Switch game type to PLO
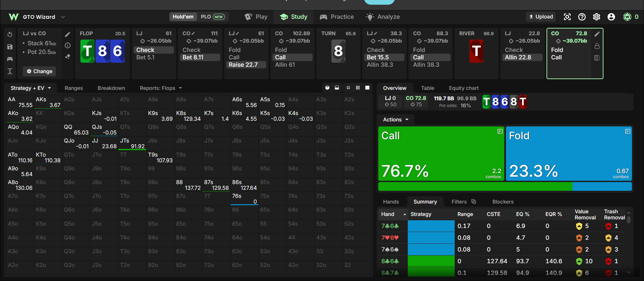The width and height of the screenshot is (644, 281). pos(213,17)
